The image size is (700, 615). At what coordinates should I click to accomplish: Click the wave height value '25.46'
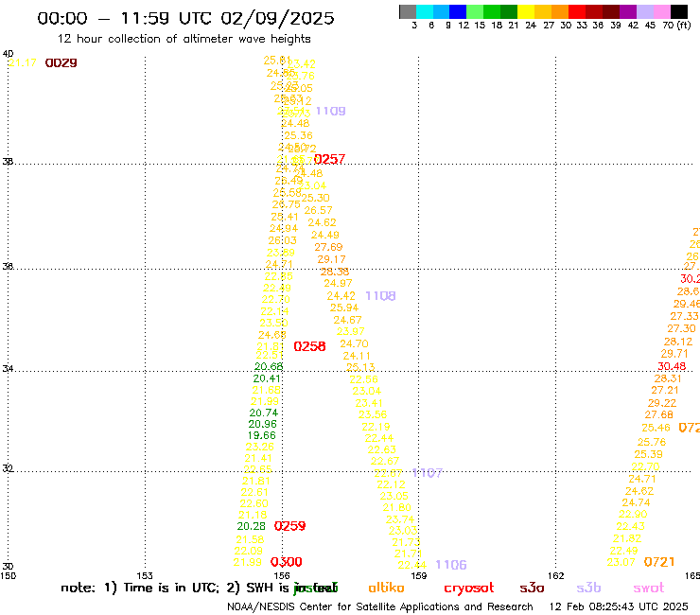click(656, 428)
